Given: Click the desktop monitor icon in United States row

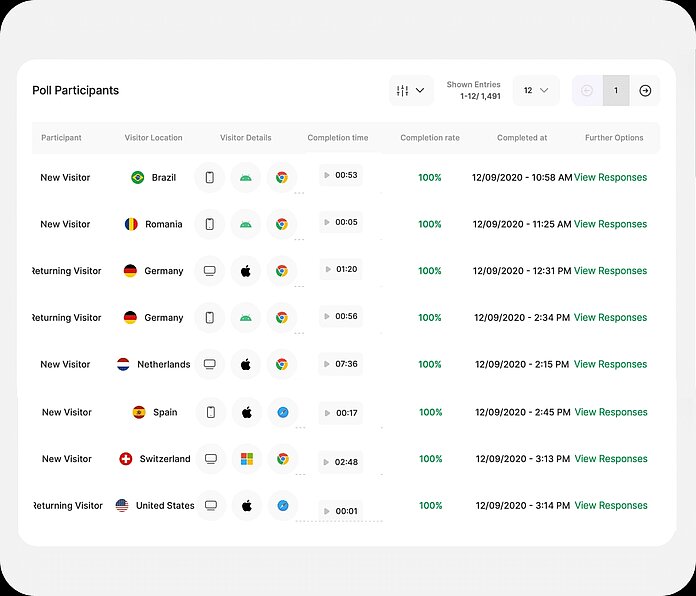Looking at the screenshot, I should 210,506.
